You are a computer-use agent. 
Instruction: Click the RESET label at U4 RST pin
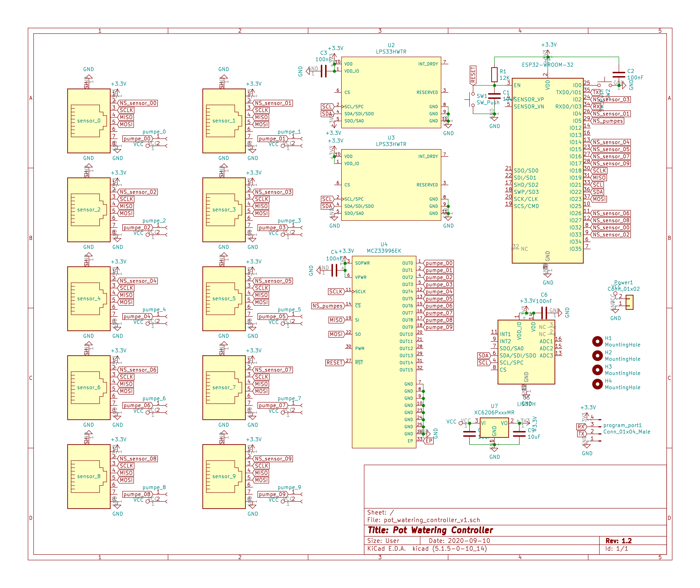(335, 363)
